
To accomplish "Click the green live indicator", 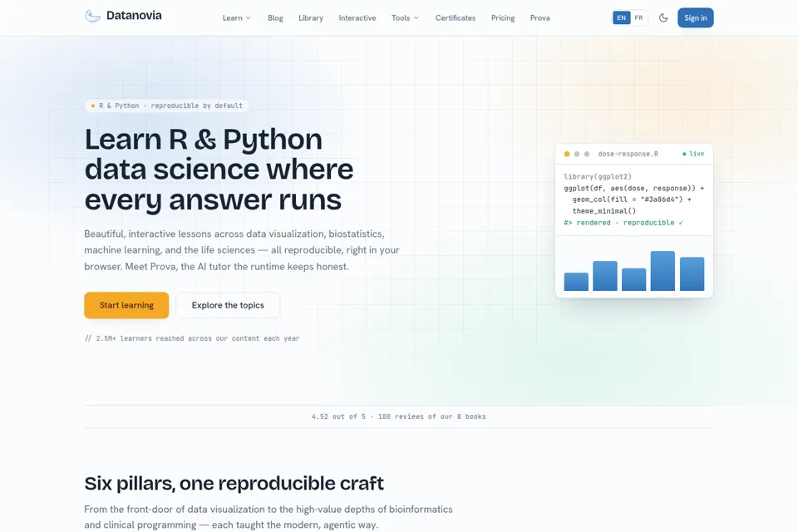I will pos(693,154).
